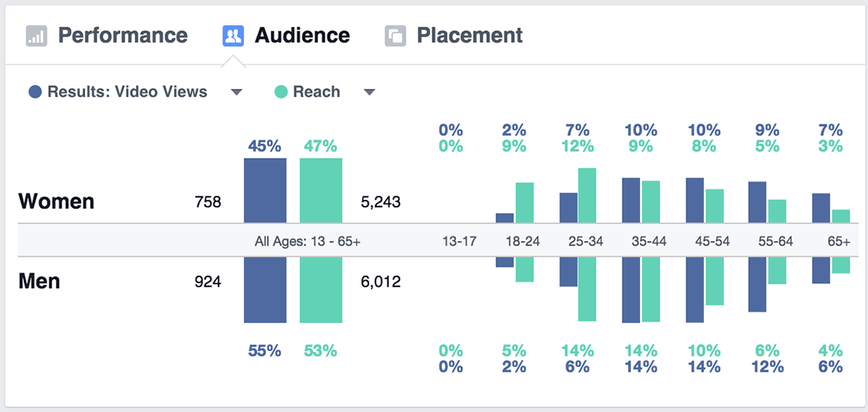Click the 45% label above Women bar
The image size is (868, 412).
264,147
